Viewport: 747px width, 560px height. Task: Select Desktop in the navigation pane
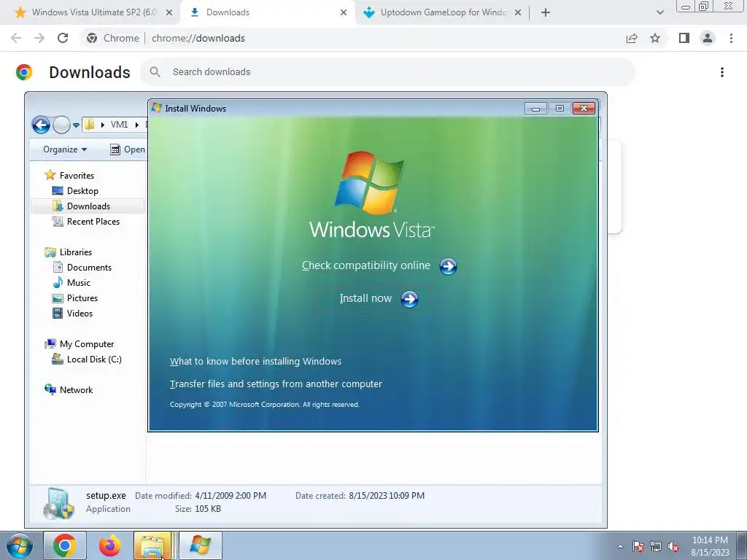click(75, 191)
